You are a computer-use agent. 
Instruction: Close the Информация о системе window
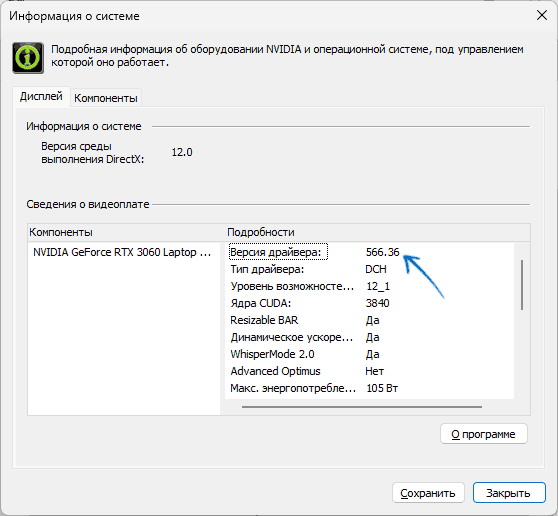[x=542, y=15]
